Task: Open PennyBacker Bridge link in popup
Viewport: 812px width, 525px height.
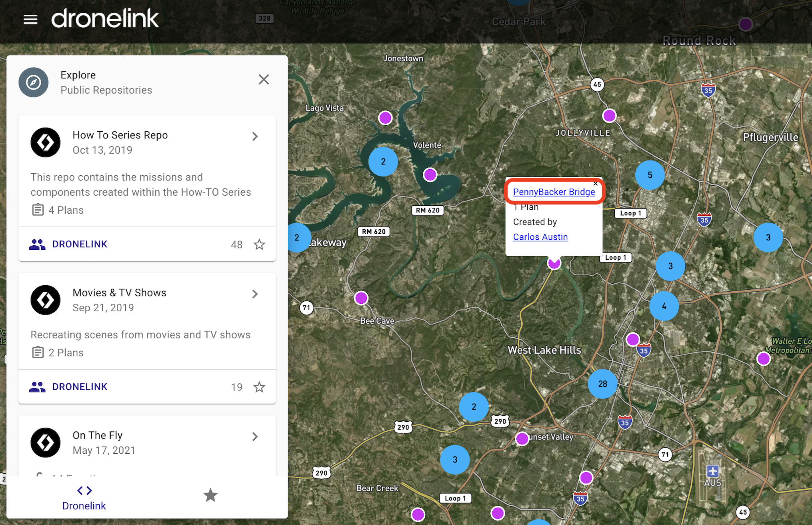Action: click(554, 192)
